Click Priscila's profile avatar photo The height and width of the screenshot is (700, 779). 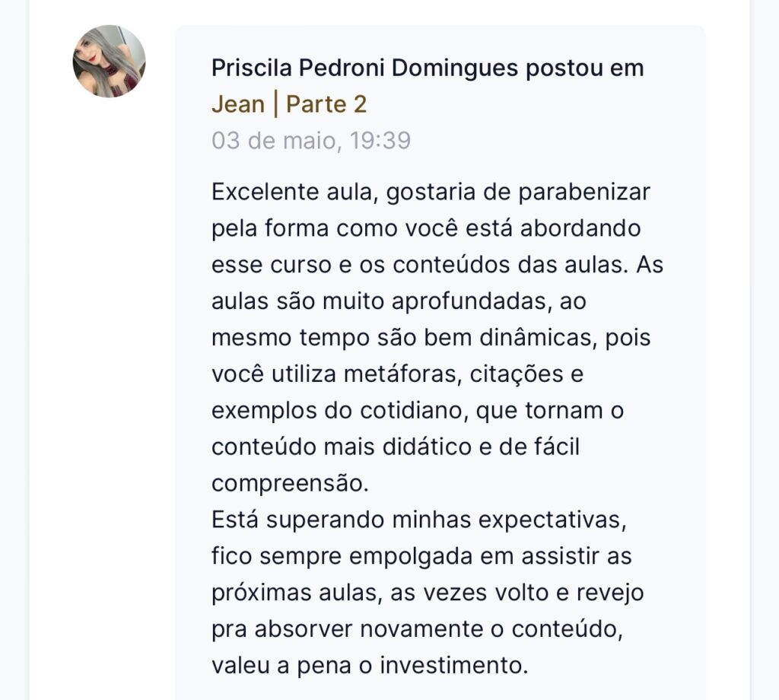109,62
